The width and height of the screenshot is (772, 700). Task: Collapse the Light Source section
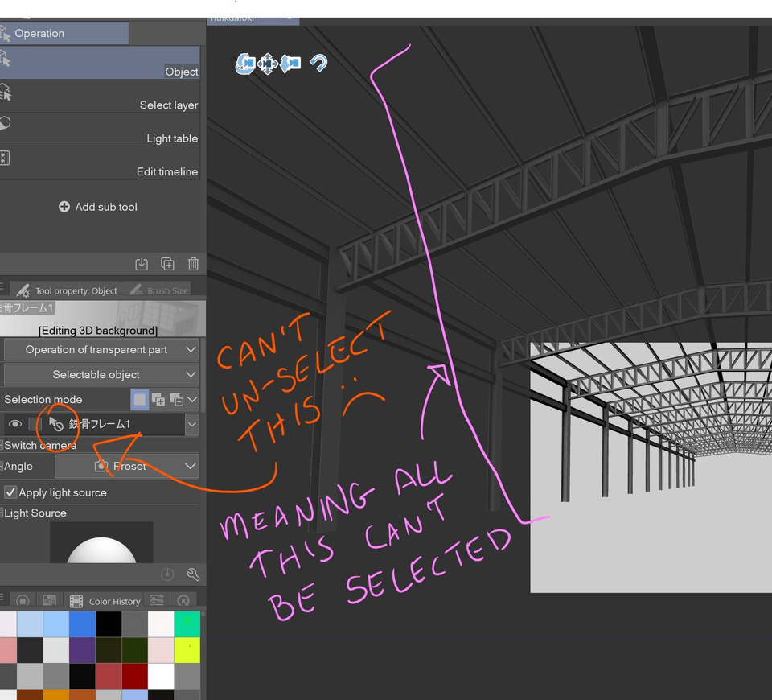point(2,513)
